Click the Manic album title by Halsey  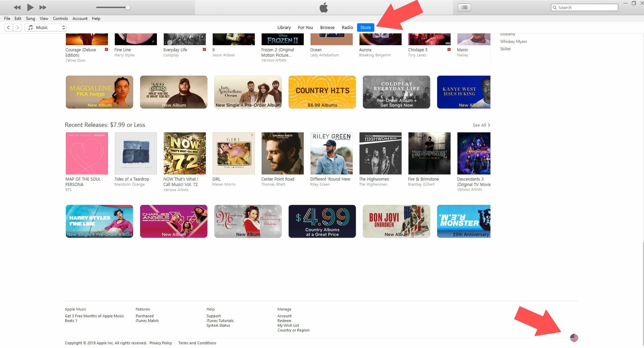(462, 50)
